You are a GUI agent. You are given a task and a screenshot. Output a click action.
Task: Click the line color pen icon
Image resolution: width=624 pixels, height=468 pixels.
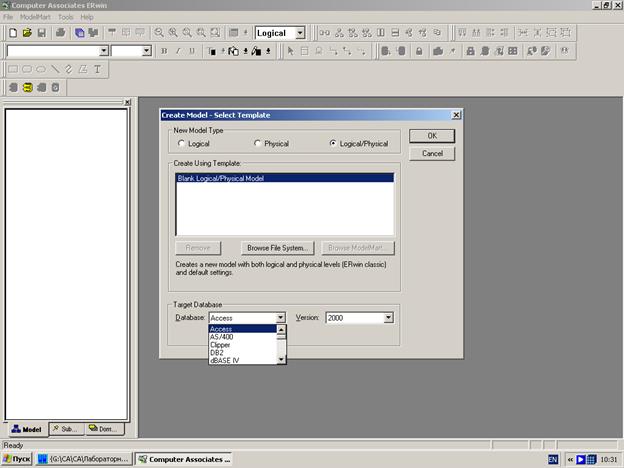tap(256, 51)
